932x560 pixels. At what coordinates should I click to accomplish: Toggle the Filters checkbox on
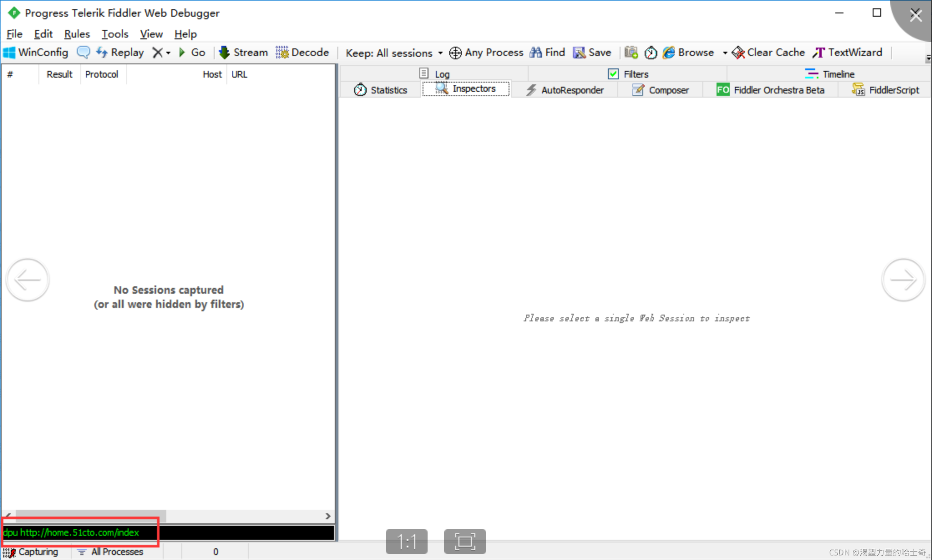(612, 73)
